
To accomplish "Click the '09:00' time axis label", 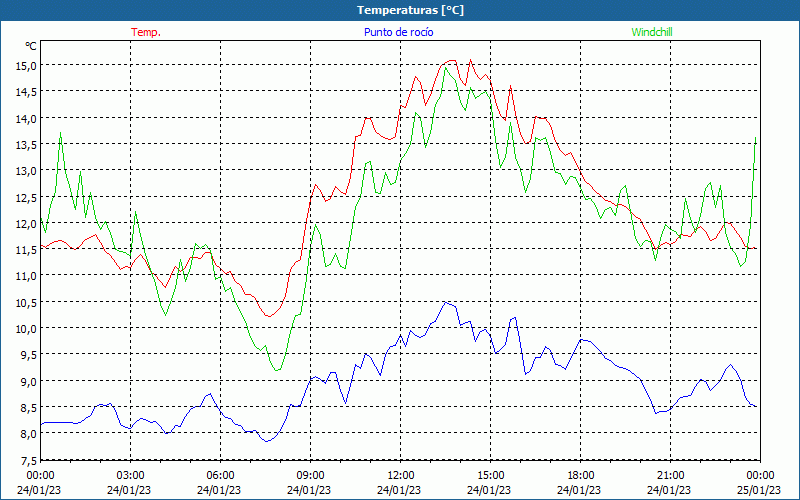I will click(x=310, y=476).
